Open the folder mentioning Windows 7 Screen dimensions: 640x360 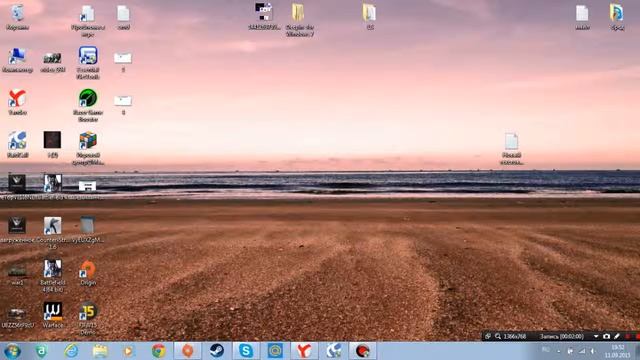pos(300,20)
